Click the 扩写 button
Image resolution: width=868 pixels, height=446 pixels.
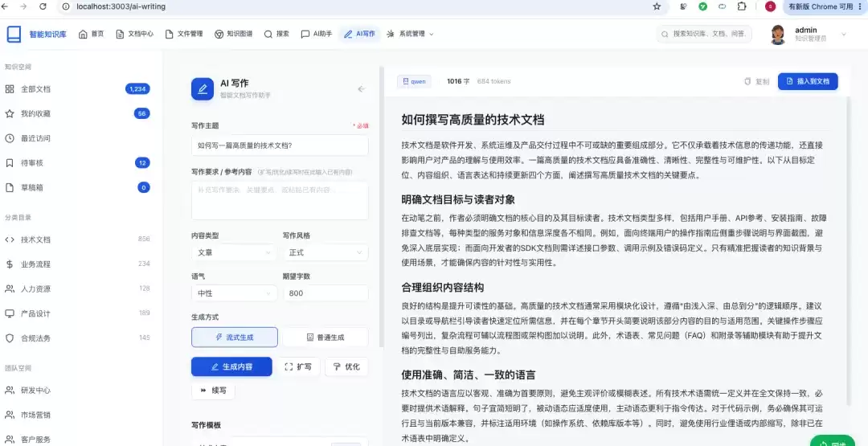298,366
